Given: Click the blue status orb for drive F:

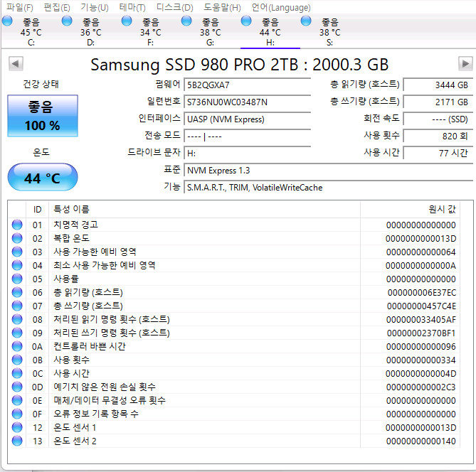Looking at the screenshot, I should coord(127,21).
